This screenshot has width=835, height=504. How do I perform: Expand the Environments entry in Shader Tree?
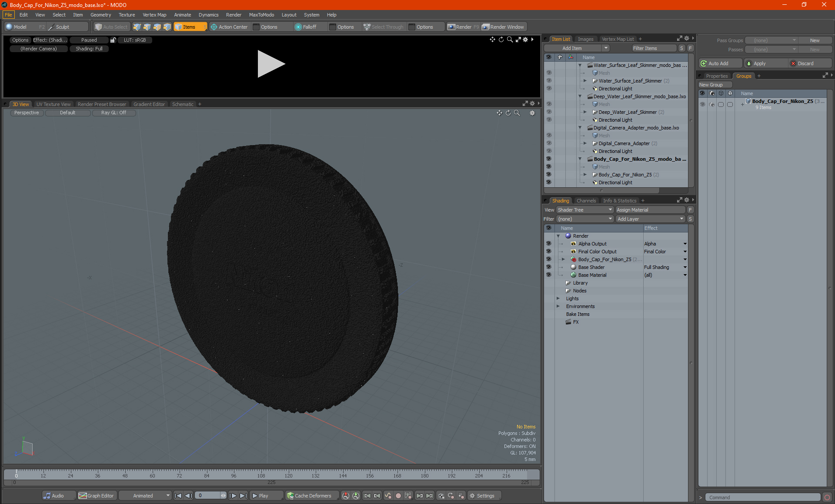click(558, 306)
